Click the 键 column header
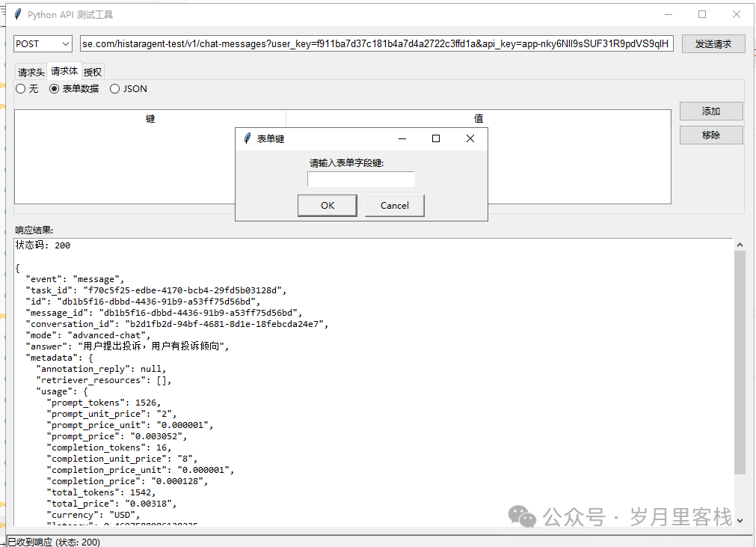This screenshot has width=756, height=547. click(150, 119)
